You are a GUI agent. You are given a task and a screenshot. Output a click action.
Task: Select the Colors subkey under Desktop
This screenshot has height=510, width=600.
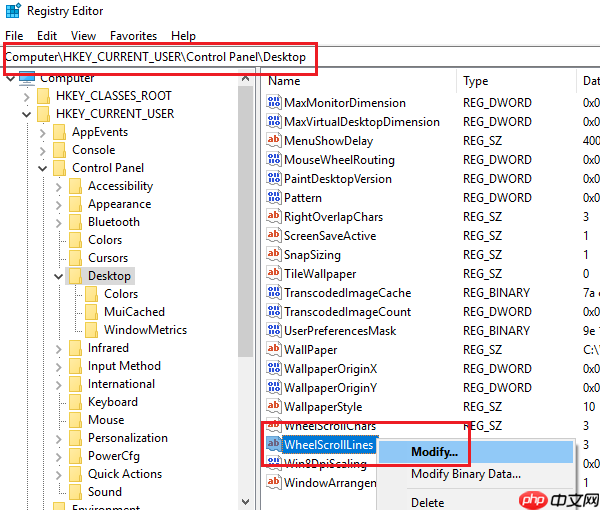click(121, 294)
